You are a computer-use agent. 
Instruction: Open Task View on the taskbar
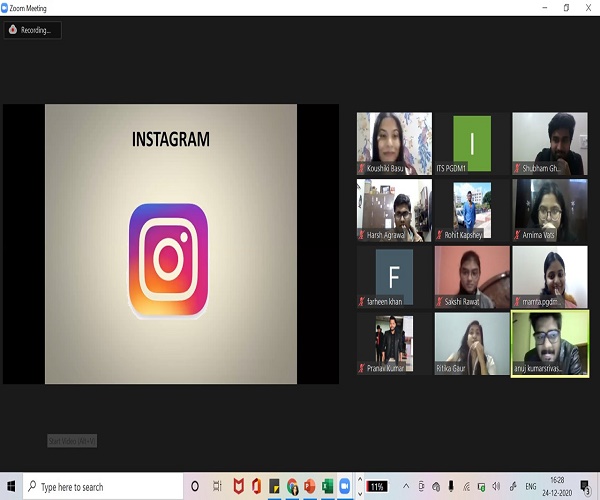[217, 486]
